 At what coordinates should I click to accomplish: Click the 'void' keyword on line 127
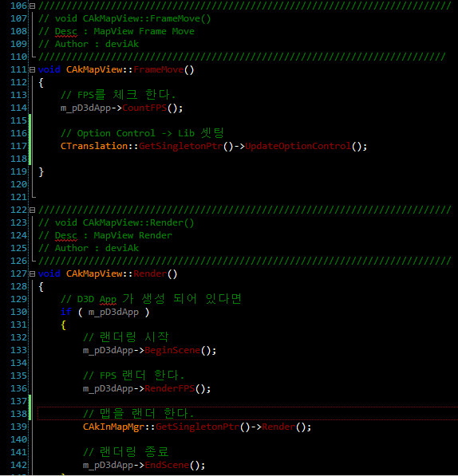[49, 273]
